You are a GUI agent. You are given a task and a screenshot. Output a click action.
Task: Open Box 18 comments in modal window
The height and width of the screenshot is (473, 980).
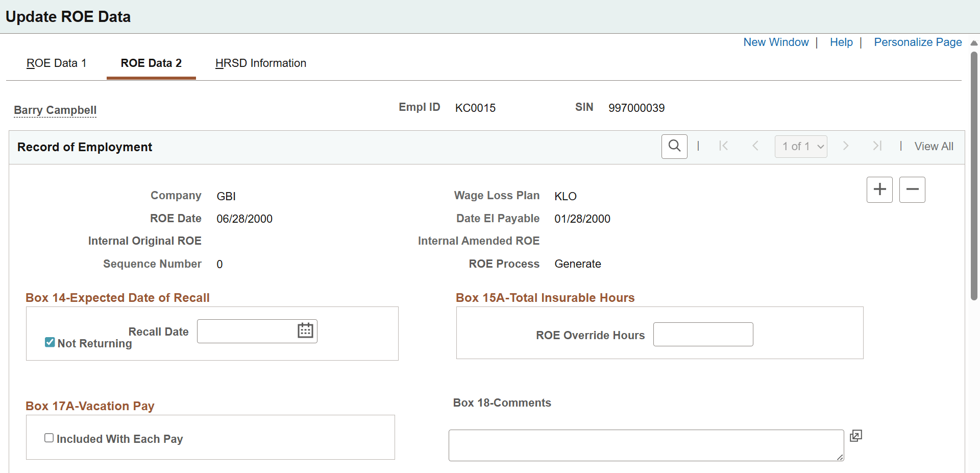(x=856, y=436)
